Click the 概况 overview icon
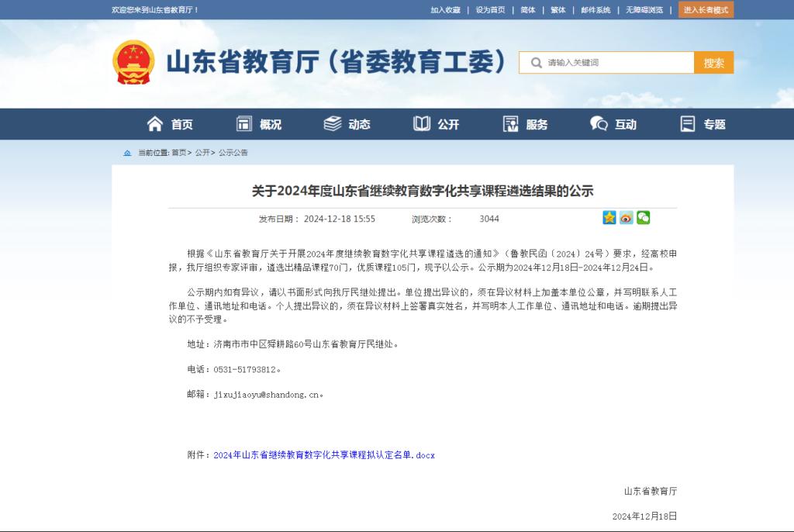 [x=244, y=123]
